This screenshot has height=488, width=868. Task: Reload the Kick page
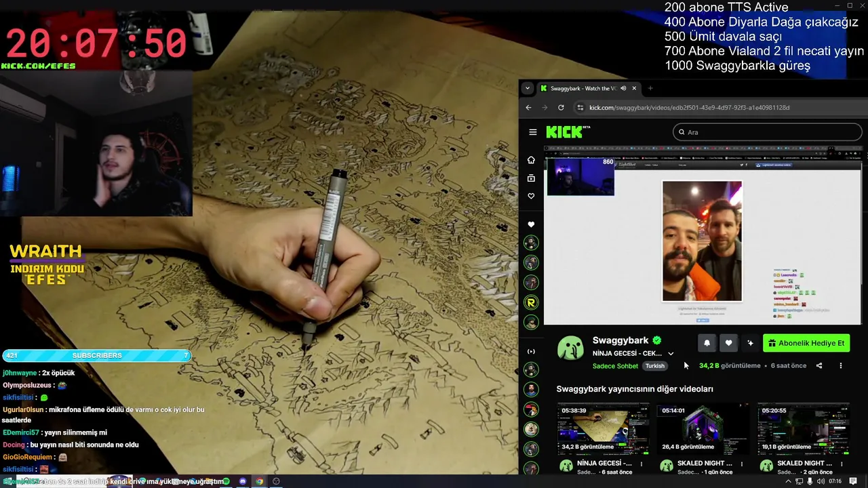561,107
